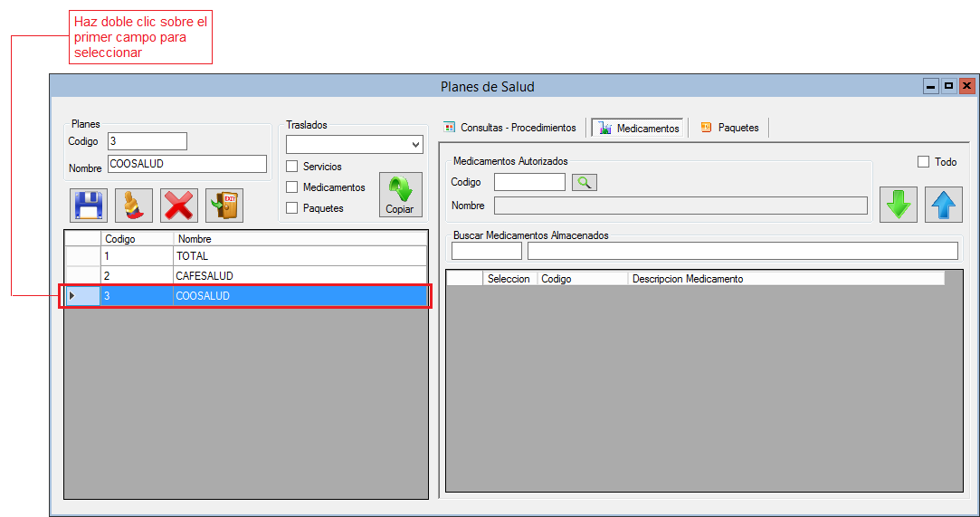980x517 pixels.
Task: Click the blue up arrow button
Action: pos(943,205)
